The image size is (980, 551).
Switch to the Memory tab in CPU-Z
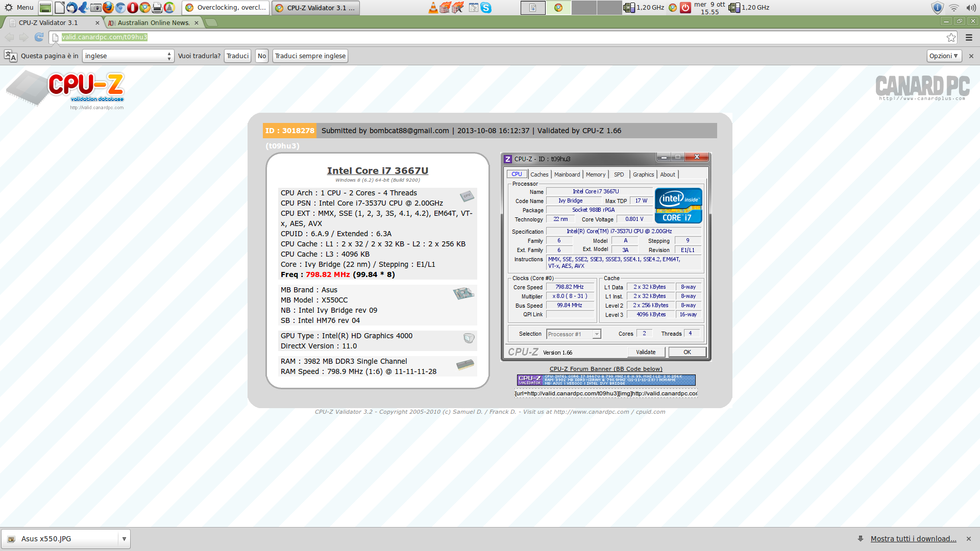tap(596, 174)
